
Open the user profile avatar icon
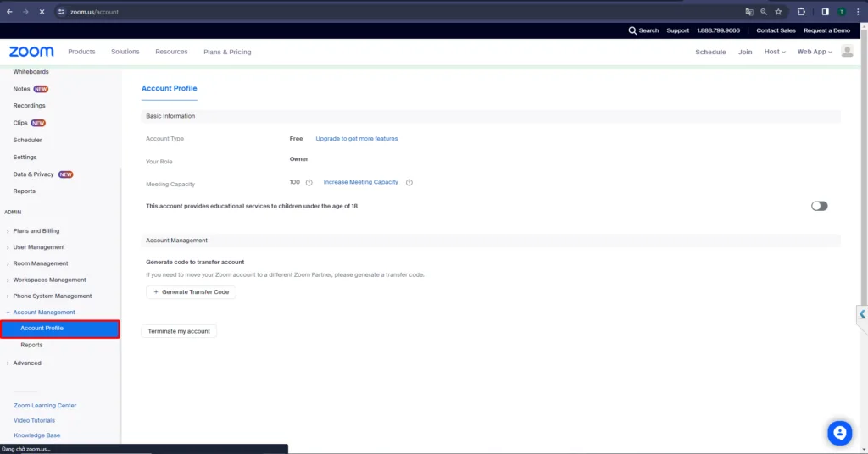tap(847, 52)
